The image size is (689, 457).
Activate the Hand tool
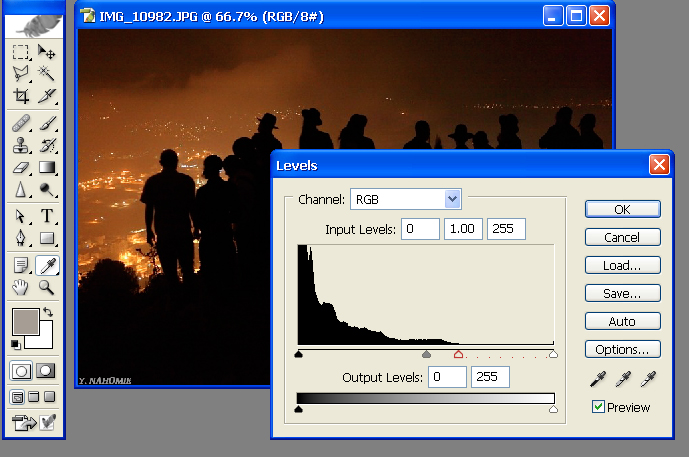pyautogui.click(x=21, y=287)
